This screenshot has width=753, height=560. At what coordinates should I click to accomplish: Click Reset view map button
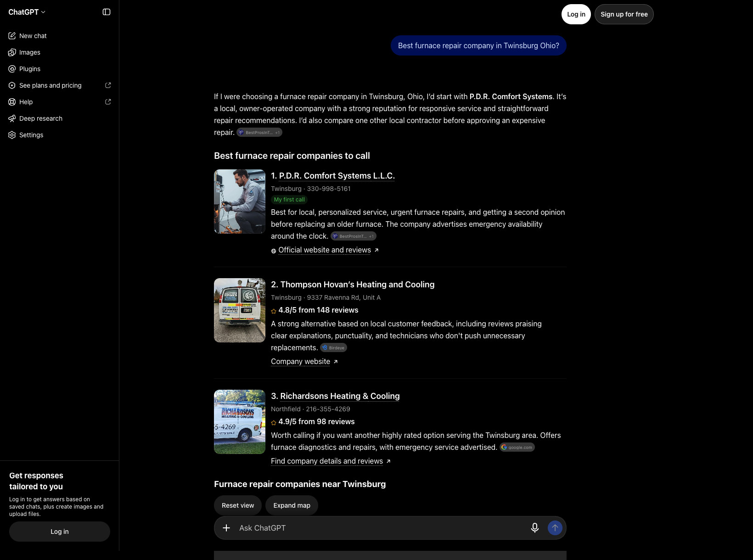point(238,505)
